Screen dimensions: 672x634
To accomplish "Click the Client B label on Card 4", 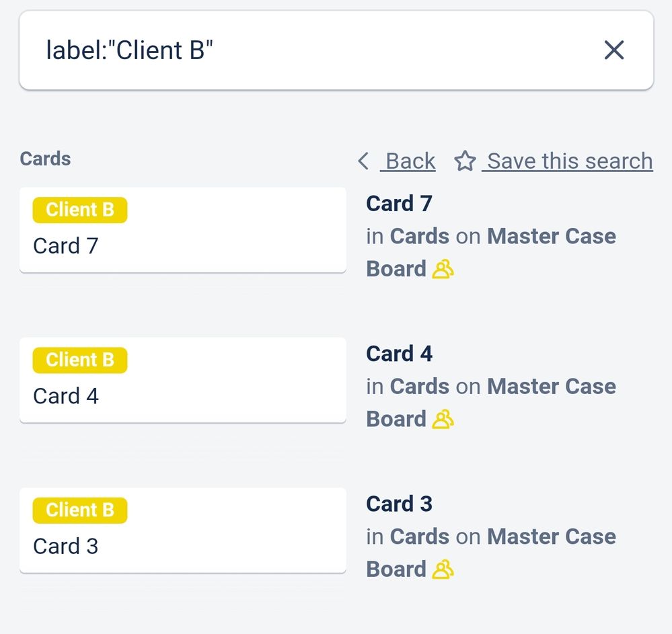I will point(80,360).
